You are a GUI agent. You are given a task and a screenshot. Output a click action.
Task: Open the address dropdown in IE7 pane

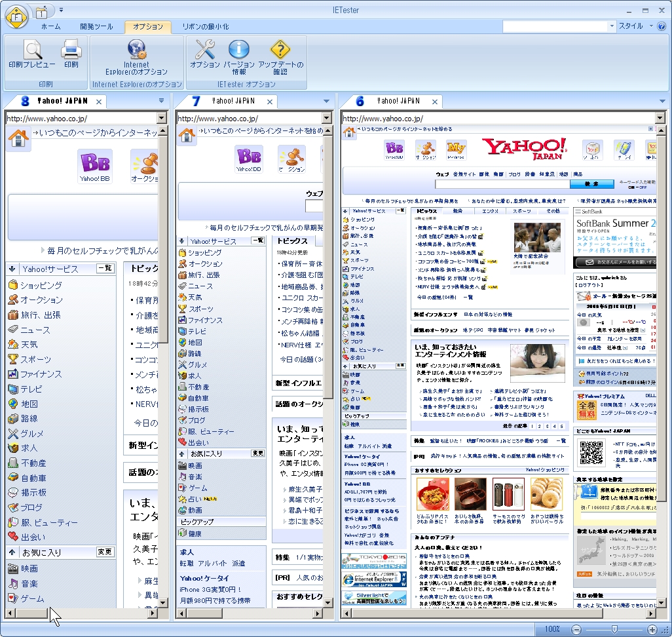pyautogui.click(x=327, y=118)
